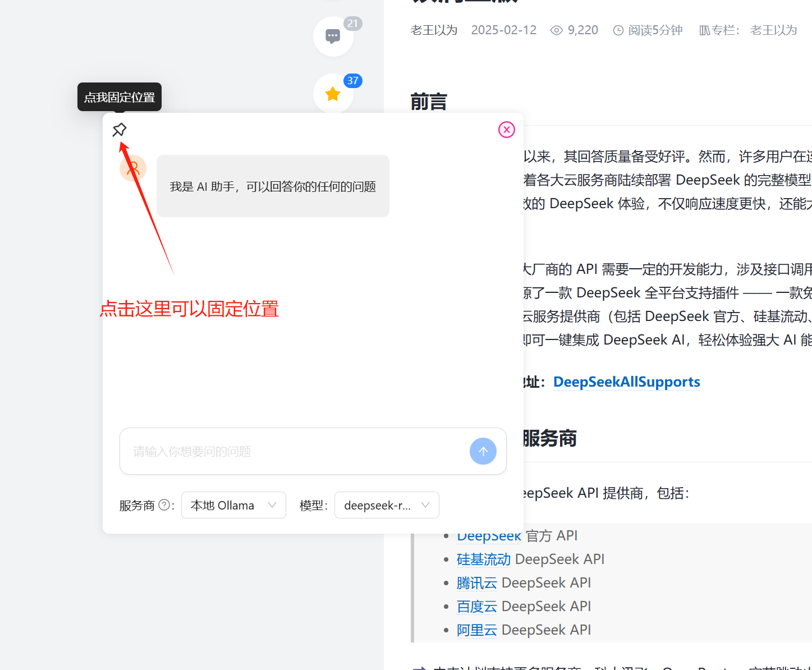Click the AI greeting message bubble
The image size is (812, 670).
[x=273, y=186]
